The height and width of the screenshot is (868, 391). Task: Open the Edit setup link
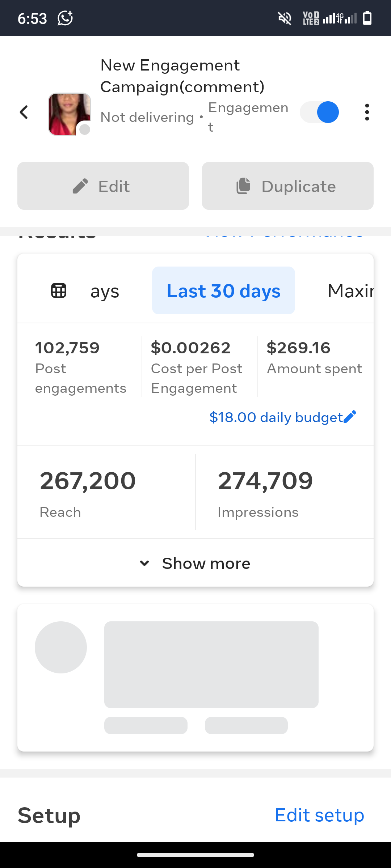coord(319,815)
